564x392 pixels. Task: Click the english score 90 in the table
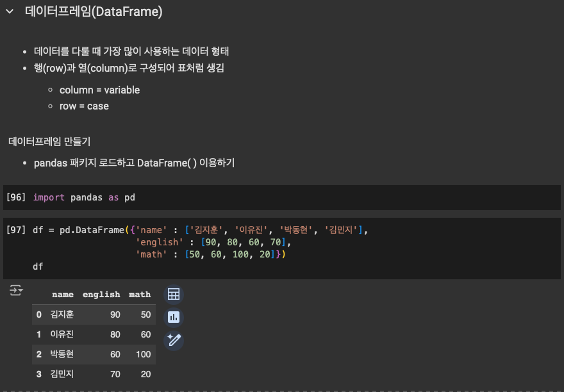115,314
